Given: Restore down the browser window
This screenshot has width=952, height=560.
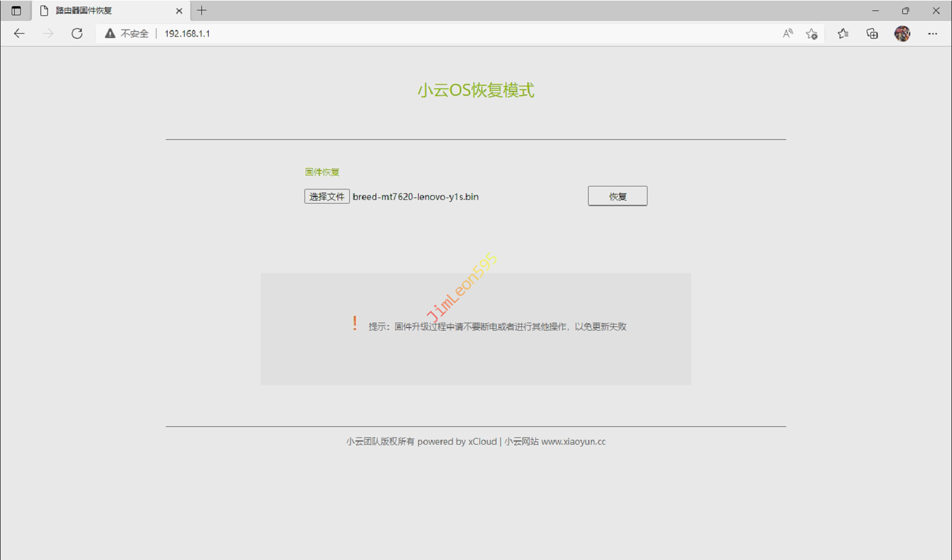Looking at the screenshot, I should (905, 10).
